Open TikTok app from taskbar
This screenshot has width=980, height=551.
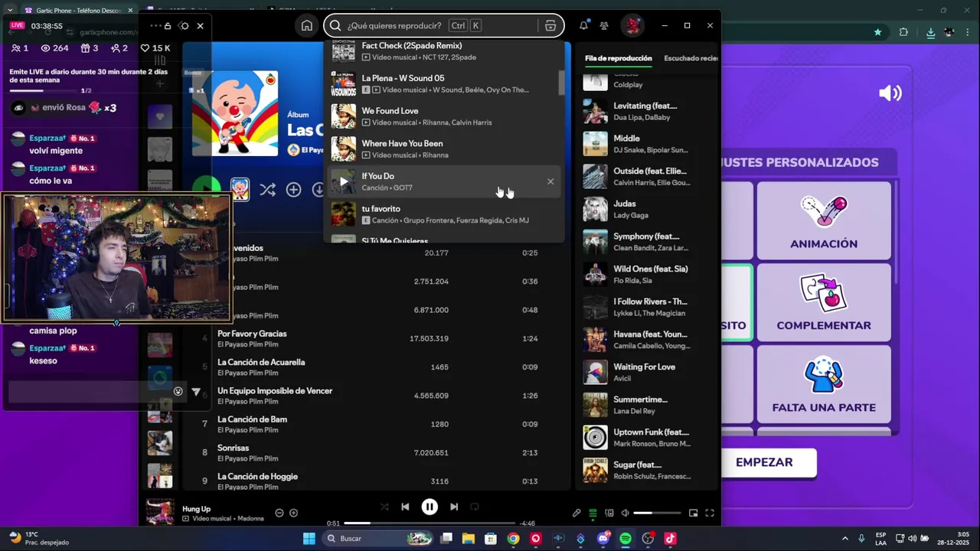(x=670, y=539)
